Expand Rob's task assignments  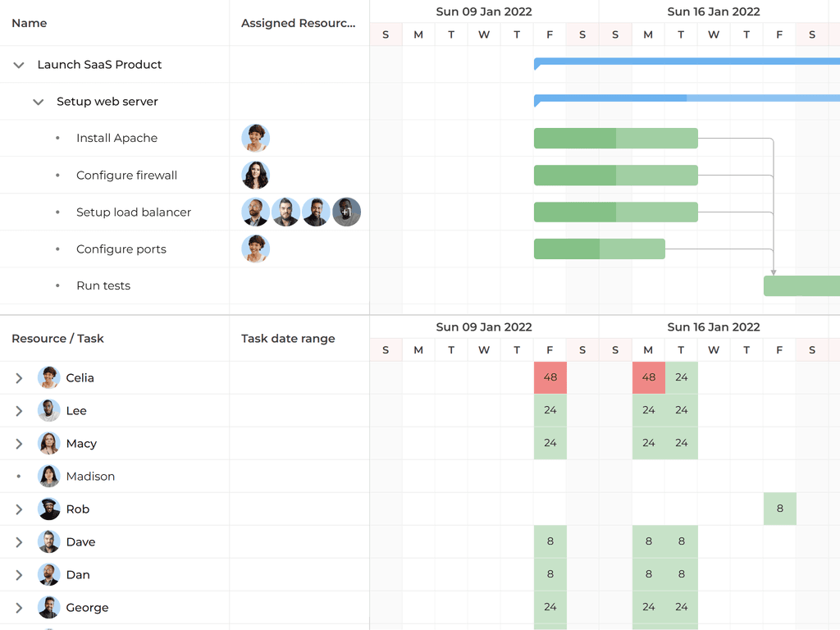pyautogui.click(x=18, y=509)
